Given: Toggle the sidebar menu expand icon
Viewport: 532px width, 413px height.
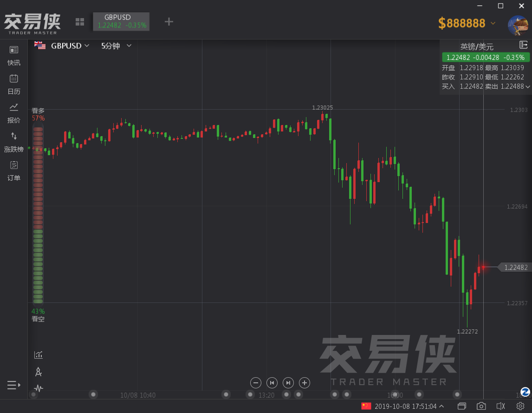Looking at the screenshot, I should point(14,385).
